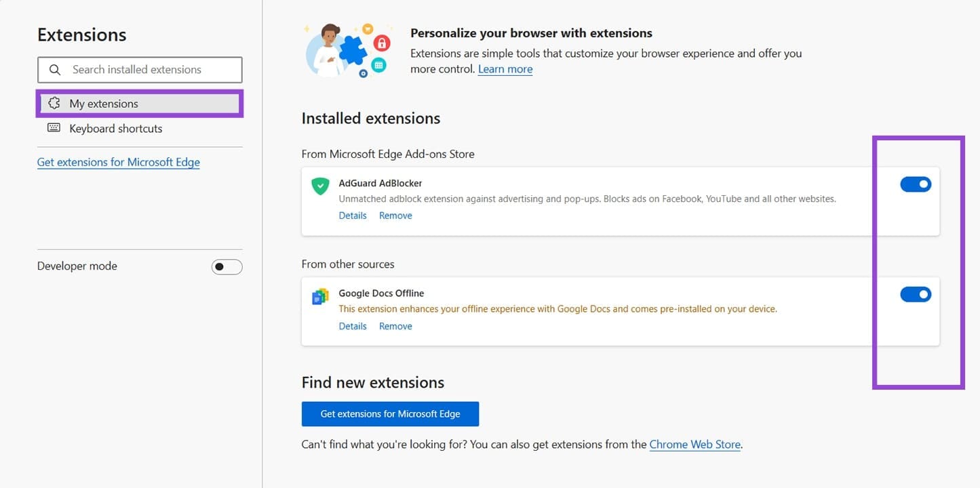Disable the AdGuard AdBlocker extension toggle
Viewport: 980px width, 488px height.
pos(915,184)
